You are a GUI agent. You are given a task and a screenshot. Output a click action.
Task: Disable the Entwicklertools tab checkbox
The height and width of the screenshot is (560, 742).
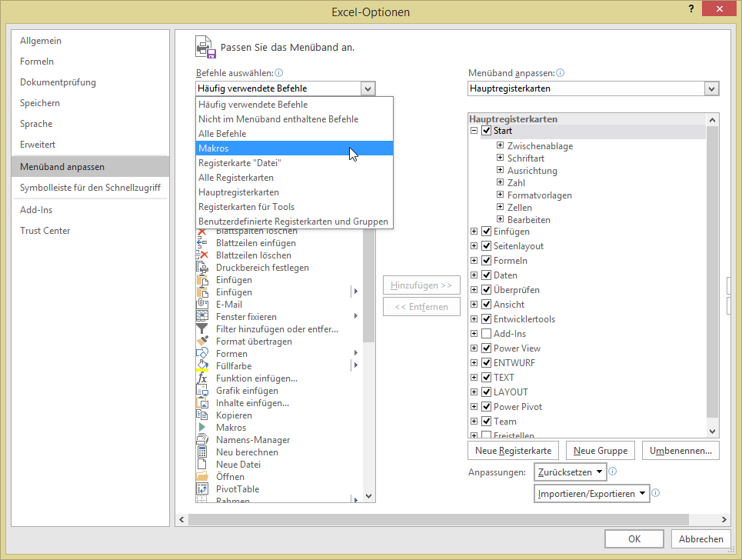coord(486,319)
